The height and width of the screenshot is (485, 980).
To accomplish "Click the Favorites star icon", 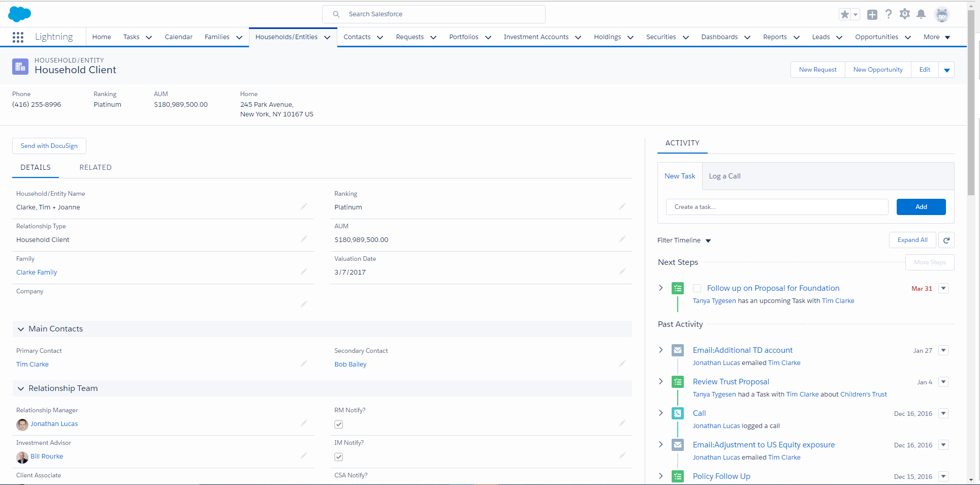I will click(844, 14).
